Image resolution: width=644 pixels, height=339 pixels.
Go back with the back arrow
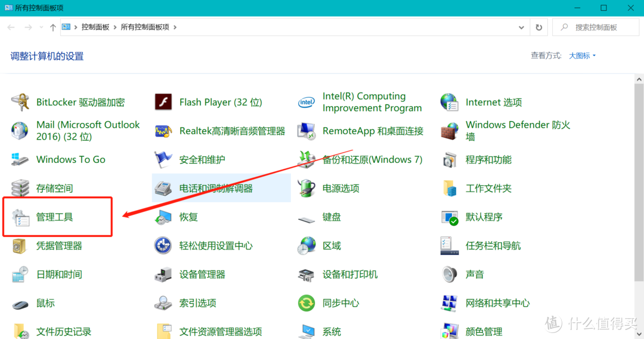[11, 27]
